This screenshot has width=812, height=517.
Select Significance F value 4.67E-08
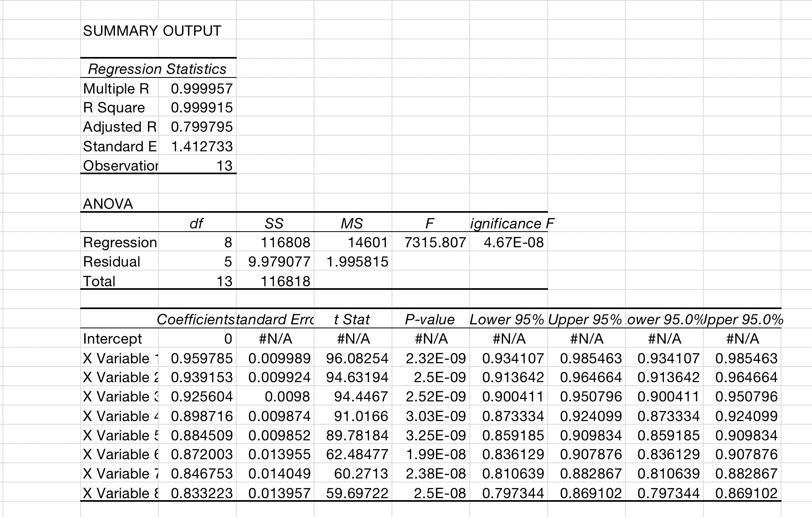[x=513, y=242]
